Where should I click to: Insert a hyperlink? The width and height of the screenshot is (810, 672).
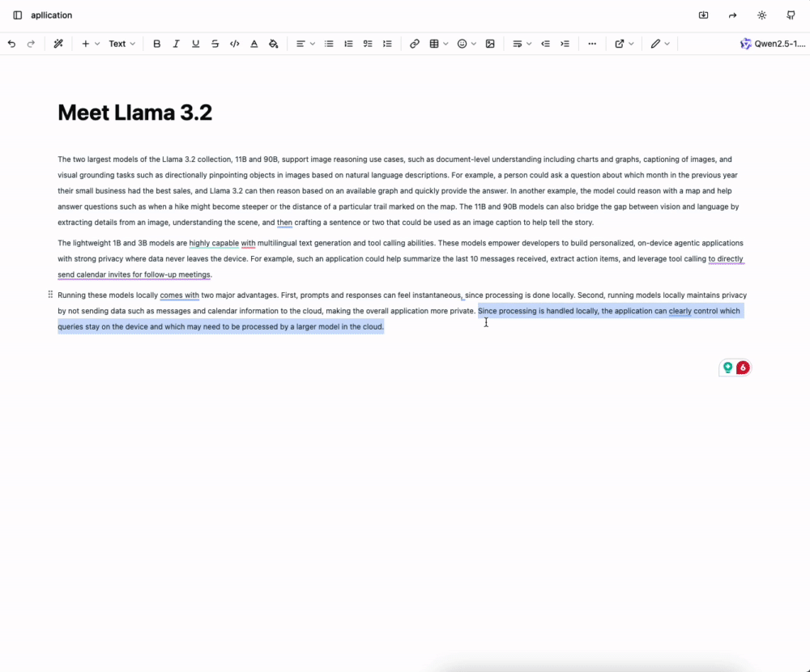pyautogui.click(x=414, y=44)
